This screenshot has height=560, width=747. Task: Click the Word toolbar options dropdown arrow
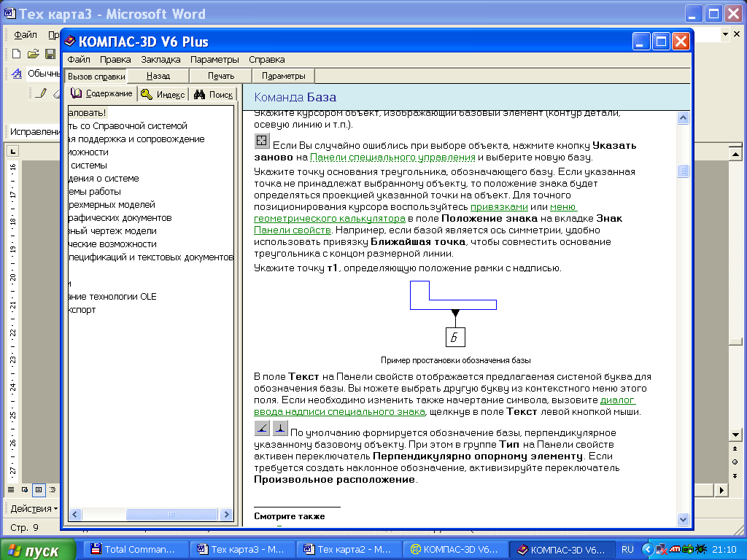click(x=725, y=34)
